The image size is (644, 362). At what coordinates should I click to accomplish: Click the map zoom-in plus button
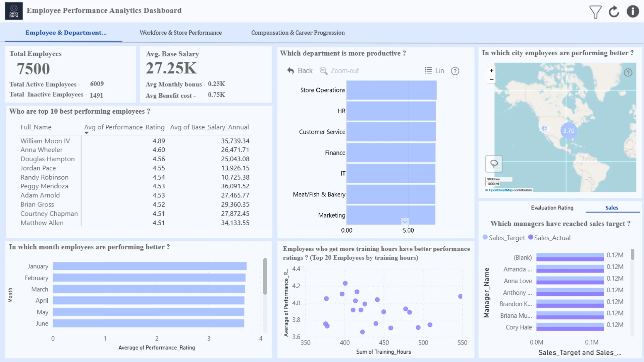(491, 70)
